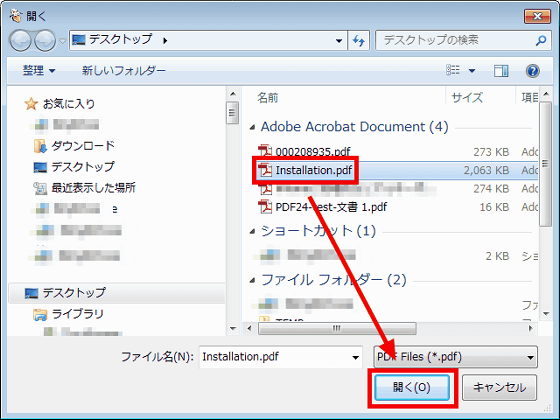Screen dimensions: 560x420
Task: Open the view options dropdown arrow
Action: click(472, 70)
